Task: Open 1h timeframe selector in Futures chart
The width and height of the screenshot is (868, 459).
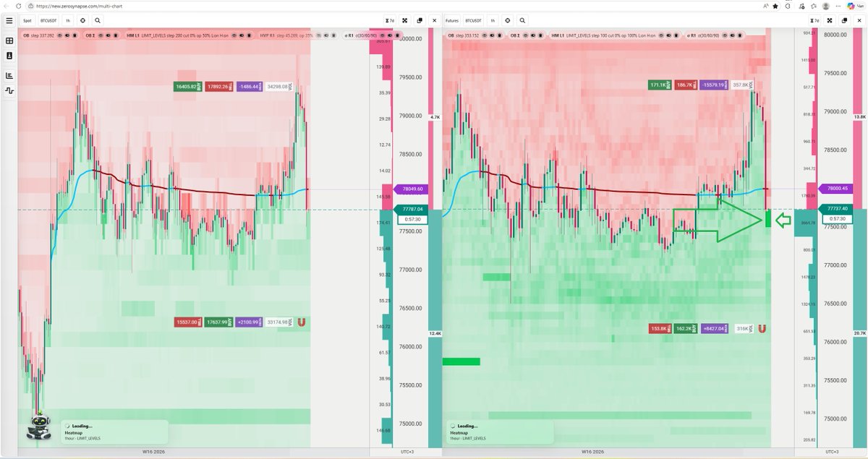Action: click(x=493, y=21)
